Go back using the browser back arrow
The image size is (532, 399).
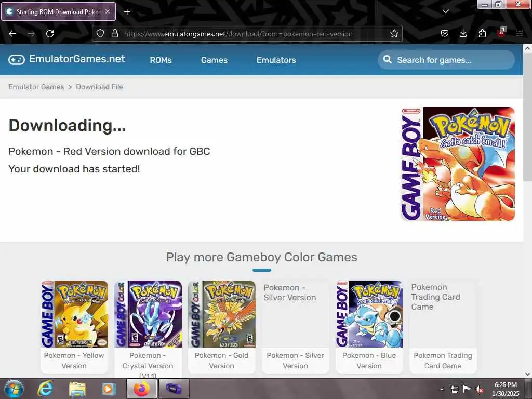(12, 34)
